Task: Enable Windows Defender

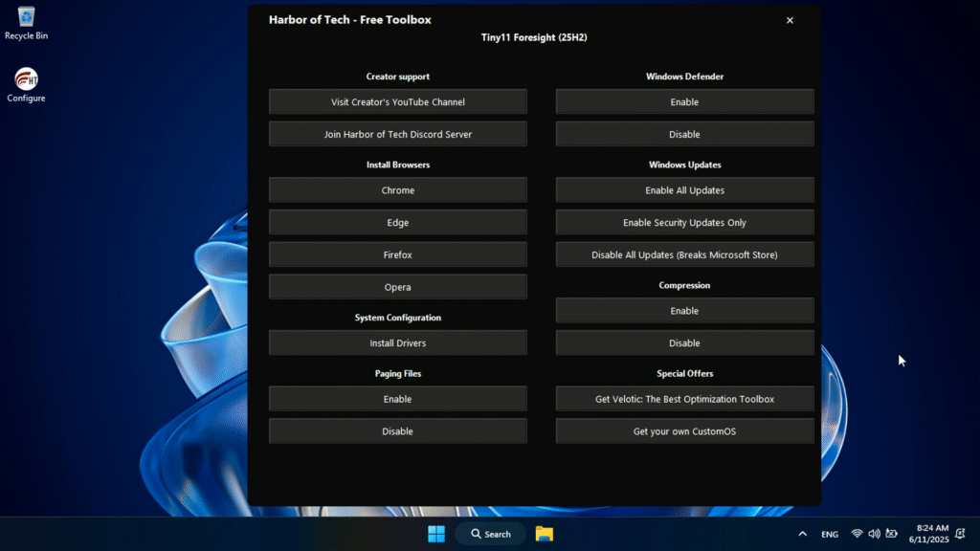Action: pos(685,101)
